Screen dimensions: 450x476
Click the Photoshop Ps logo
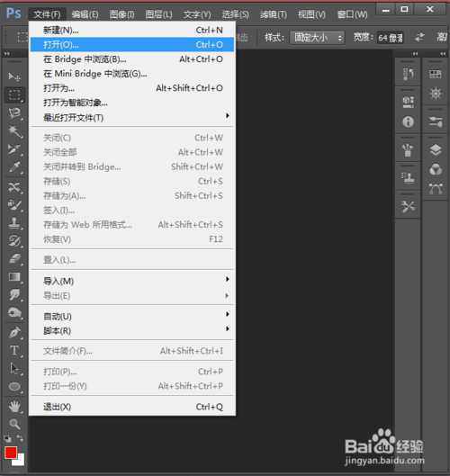(13, 13)
